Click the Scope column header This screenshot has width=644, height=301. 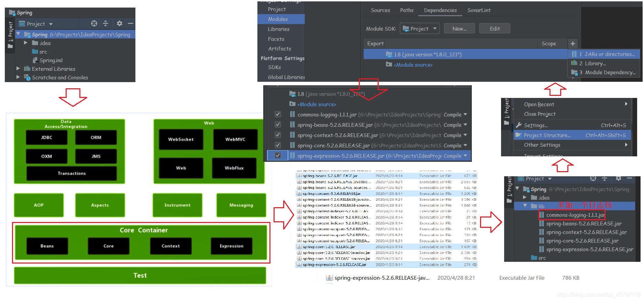549,44
